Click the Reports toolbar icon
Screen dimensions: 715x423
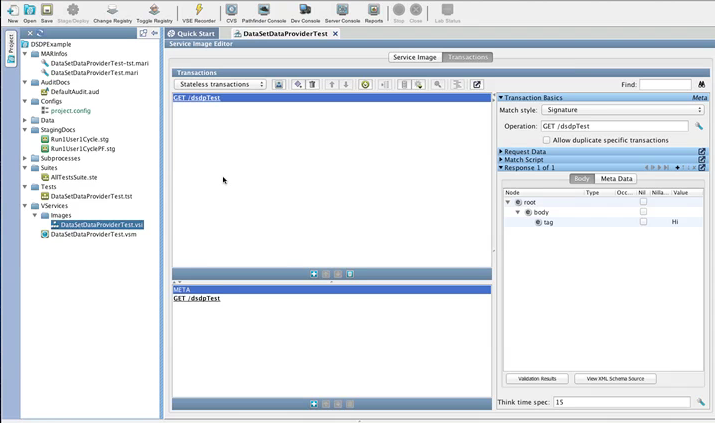click(373, 12)
